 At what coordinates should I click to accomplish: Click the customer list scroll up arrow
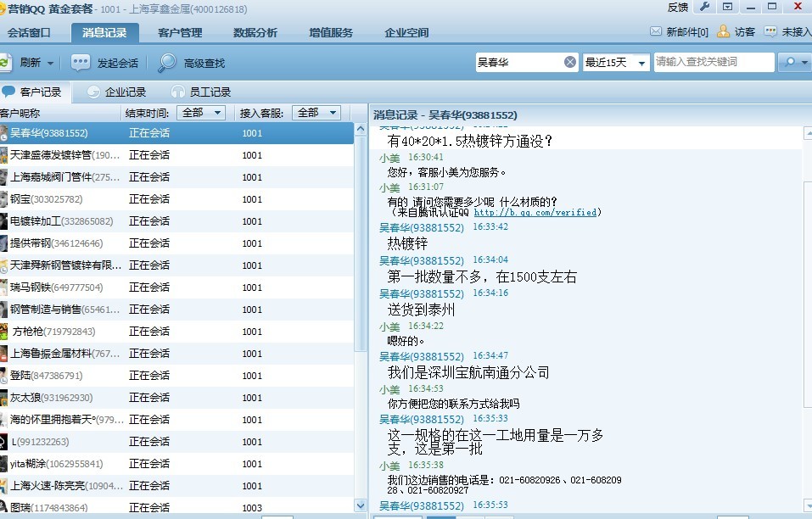[361, 129]
